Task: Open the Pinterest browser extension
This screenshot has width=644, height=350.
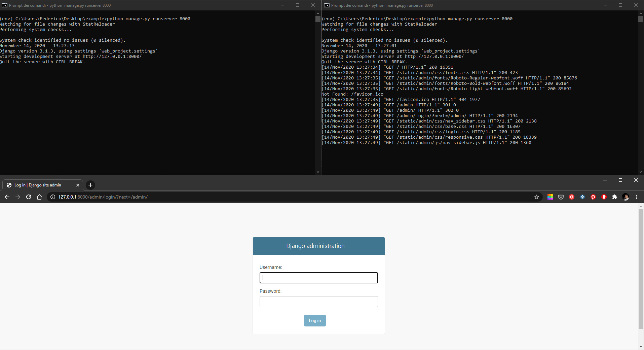Action: tap(593, 197)
